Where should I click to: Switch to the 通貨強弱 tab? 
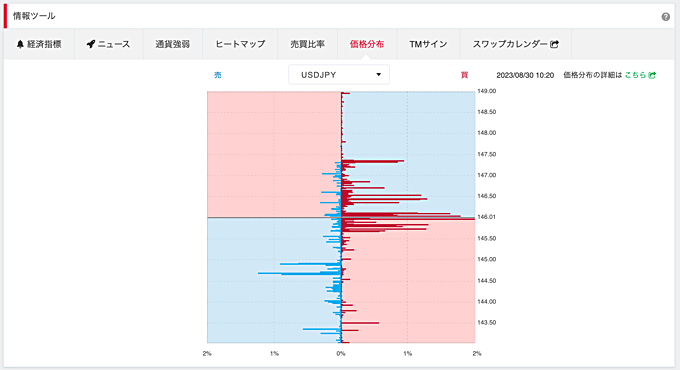[x=173, y=44]
